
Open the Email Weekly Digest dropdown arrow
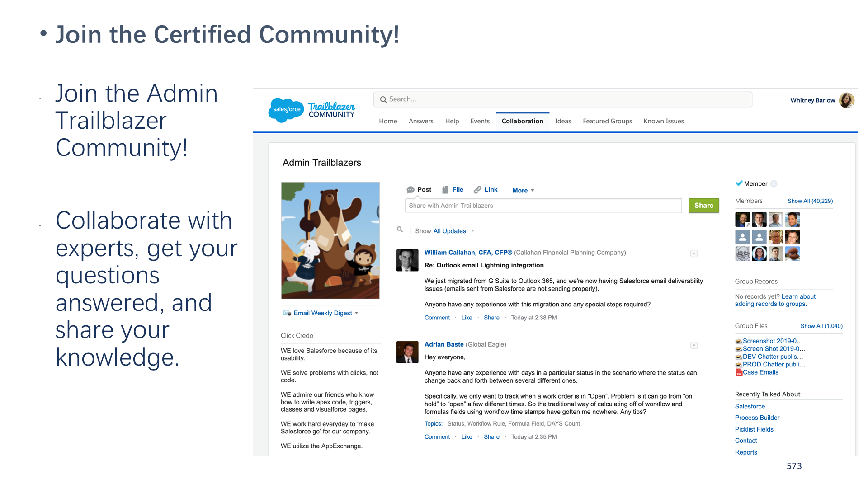point(357,313)
